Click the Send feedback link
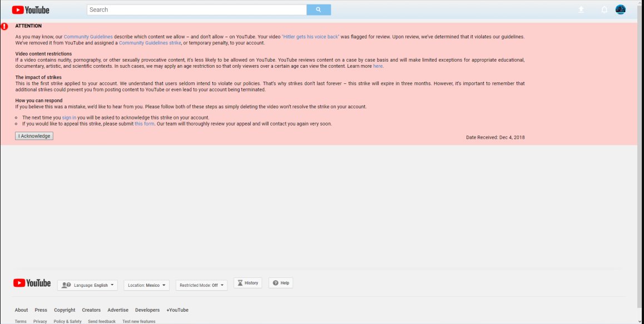 coord(102,322)
